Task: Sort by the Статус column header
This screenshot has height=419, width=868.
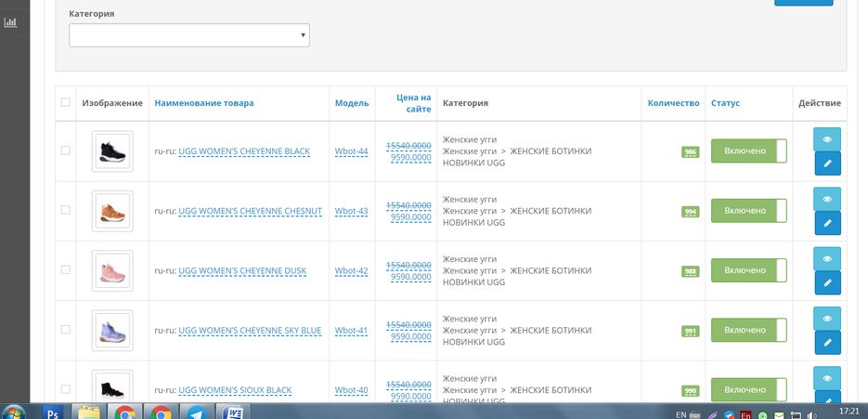Action: click(x=725, y=103)
